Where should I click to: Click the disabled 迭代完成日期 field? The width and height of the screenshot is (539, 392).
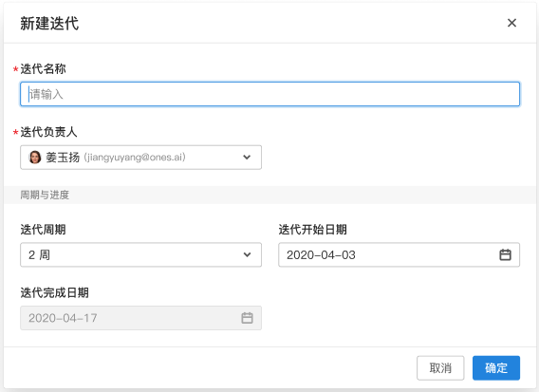(141, 318)
